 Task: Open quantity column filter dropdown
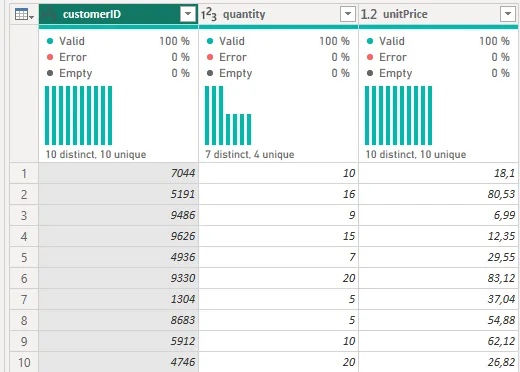pyautogui.click(x=348, y=14)
